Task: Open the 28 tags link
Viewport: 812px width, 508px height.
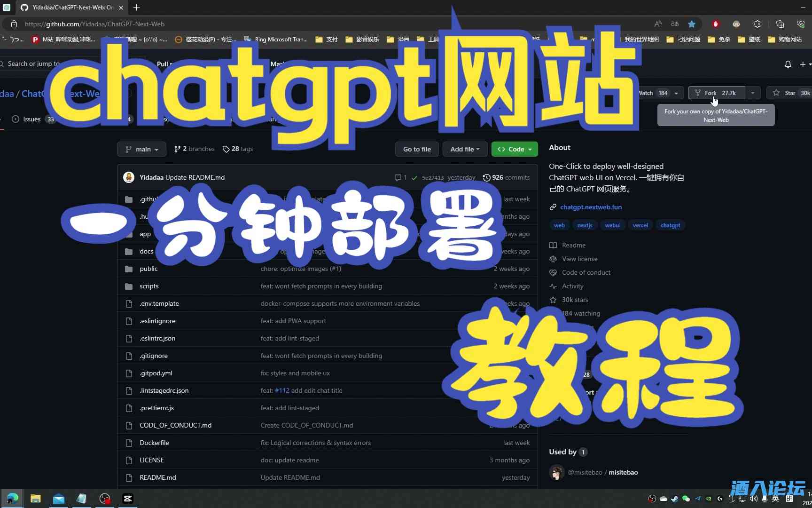Action: click(238, 149)
